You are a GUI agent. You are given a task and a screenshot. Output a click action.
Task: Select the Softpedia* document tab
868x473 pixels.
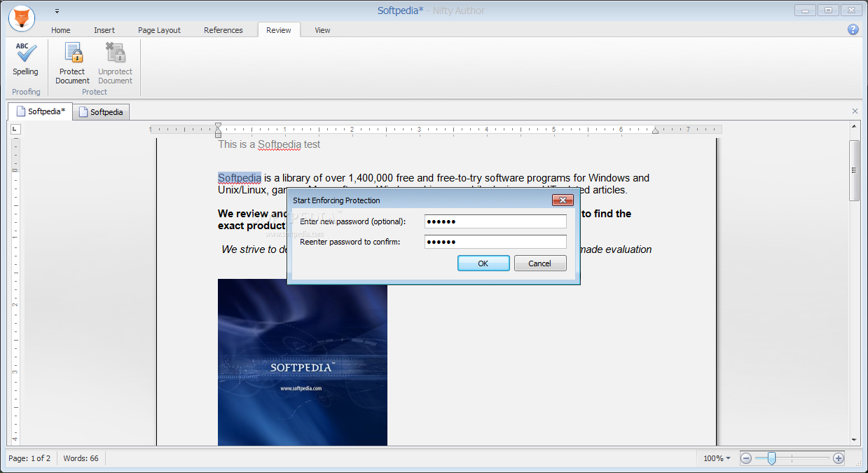[41, 111]
